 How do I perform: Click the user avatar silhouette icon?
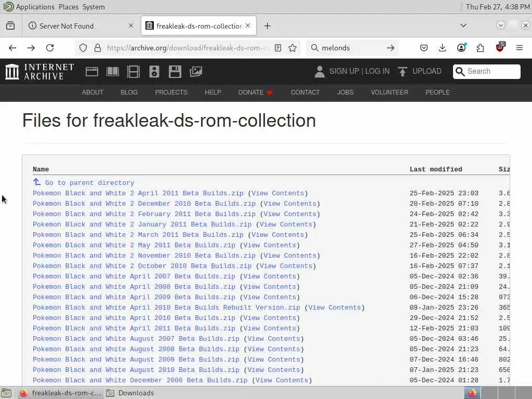[320, 72]
